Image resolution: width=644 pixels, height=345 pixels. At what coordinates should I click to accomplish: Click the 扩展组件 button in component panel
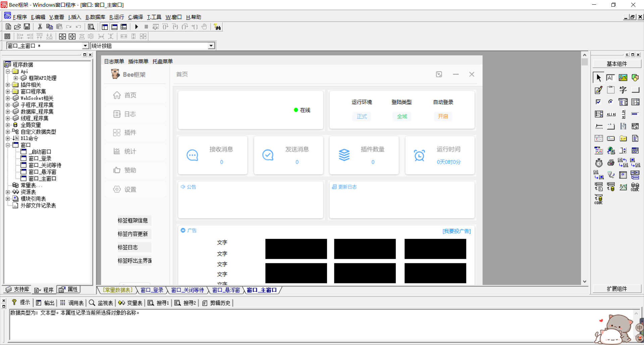pyautogui.click(x=616, y=289)
